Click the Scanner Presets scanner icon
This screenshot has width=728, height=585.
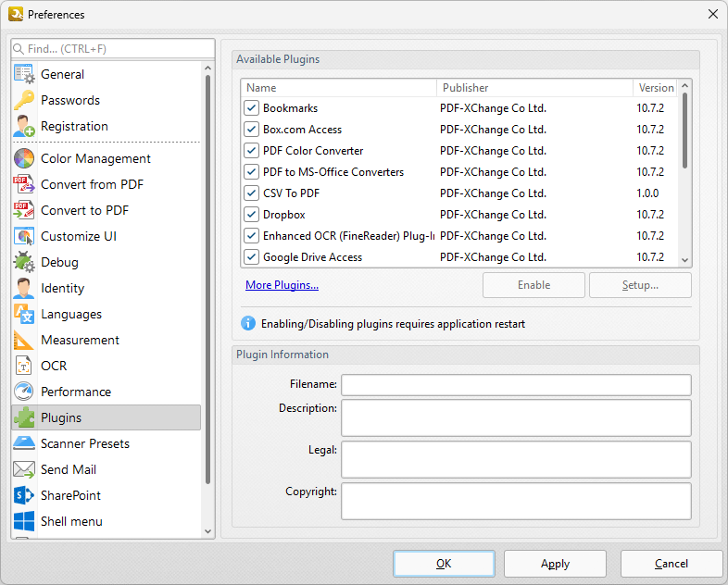coord(24,443)
